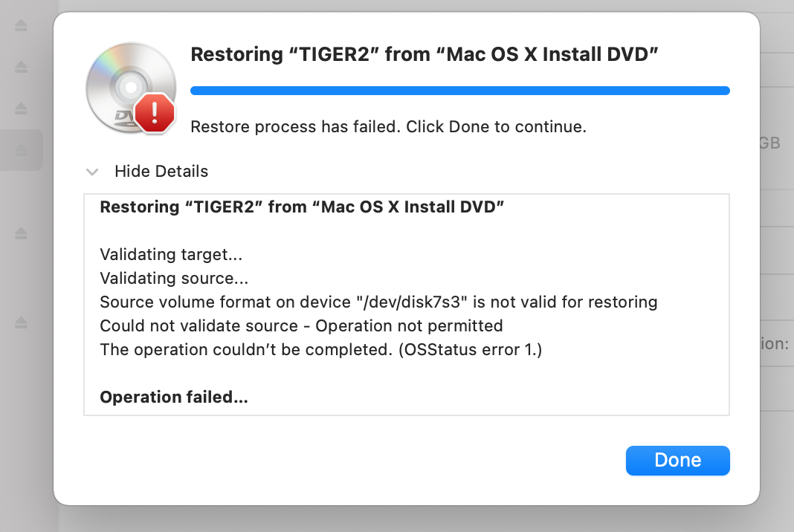Click the blue restore progress bar
Image resolution: width=794 pixels, height=532 pixels.
click(459, 91)
